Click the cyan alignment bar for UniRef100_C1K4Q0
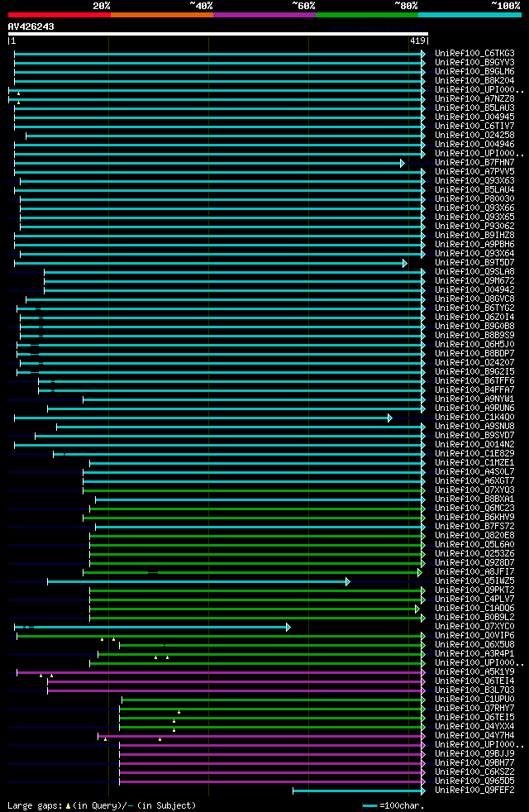 point(203,418)
